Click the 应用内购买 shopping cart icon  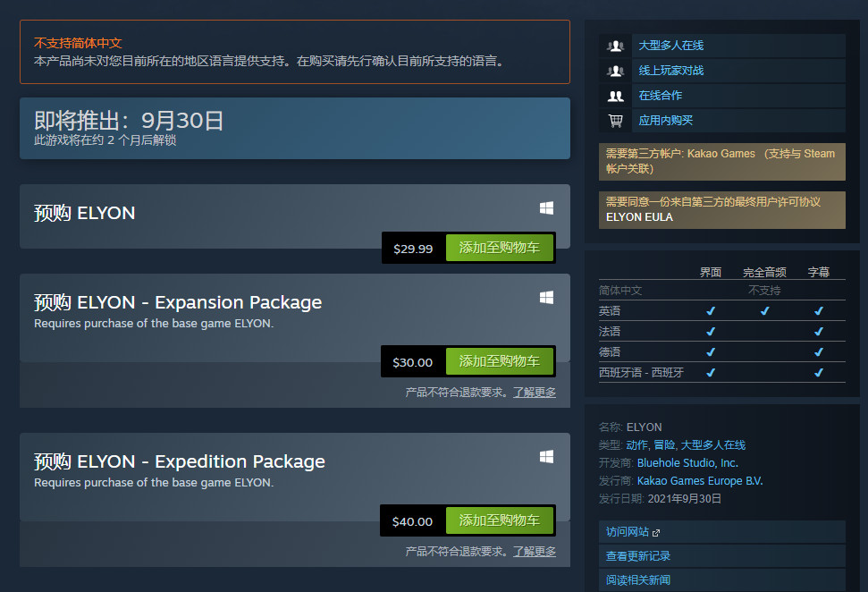[x=615, y=121]
